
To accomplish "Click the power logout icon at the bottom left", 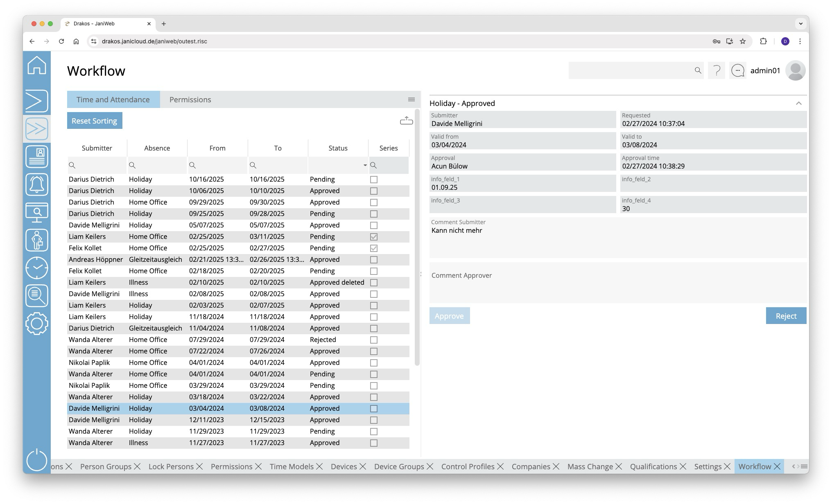I will click(37, 459).
